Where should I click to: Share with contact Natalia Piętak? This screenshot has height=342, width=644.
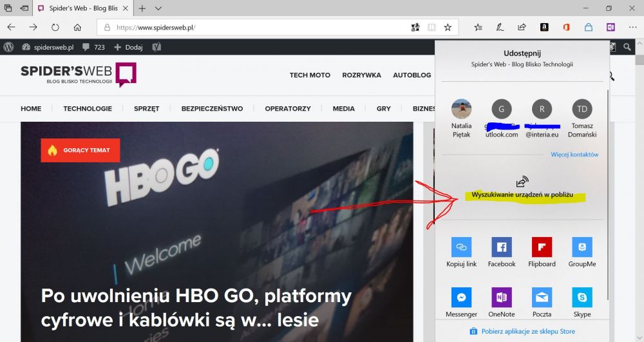coord(461,119)
